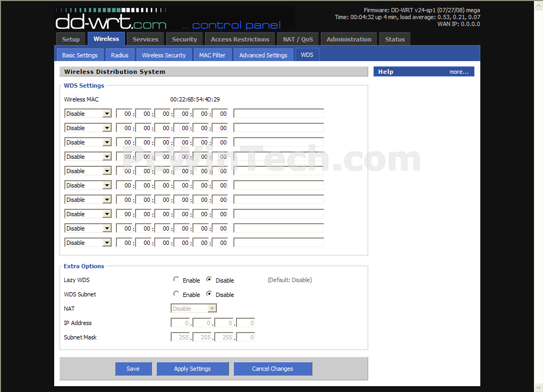Focus last MAC octet in first WDS row
This screenshot has width=543, height=392.
click(220, 114)
